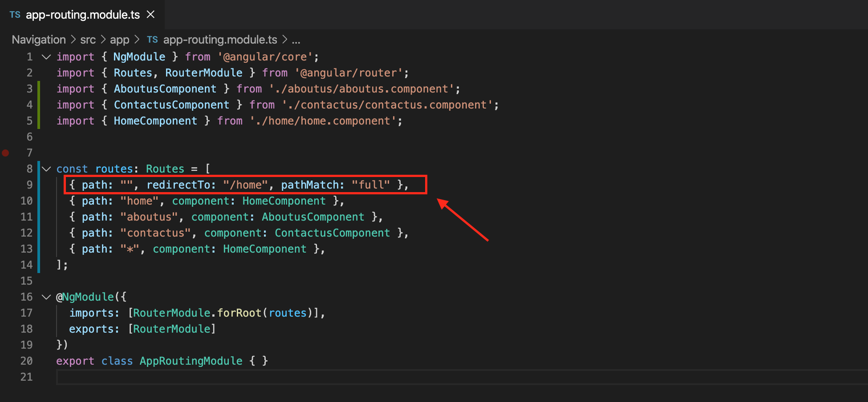Click export keyword on line 20

point(75,361)
